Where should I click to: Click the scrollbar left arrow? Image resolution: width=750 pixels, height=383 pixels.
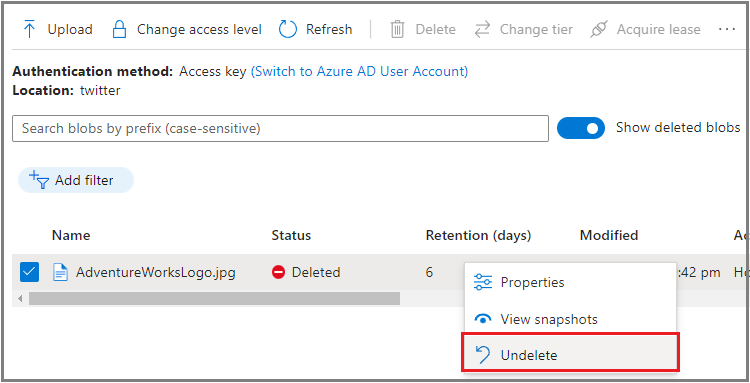(x=20, y=299)
